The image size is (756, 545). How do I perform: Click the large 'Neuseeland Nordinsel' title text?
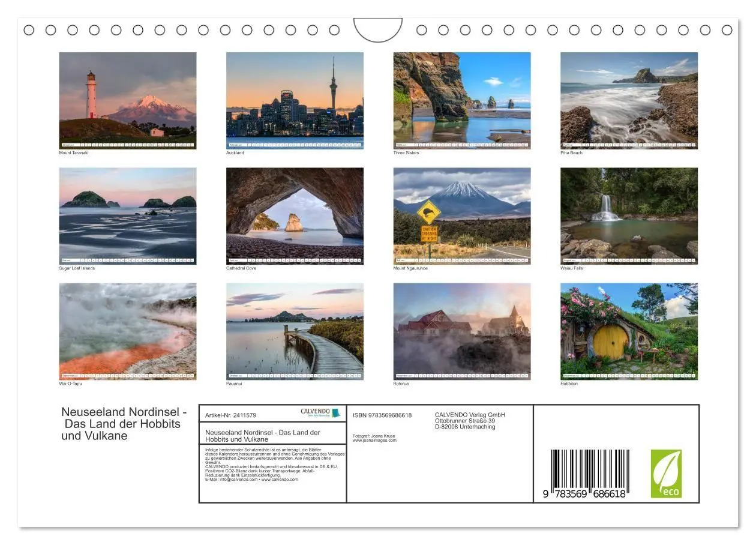click(124, 424)
